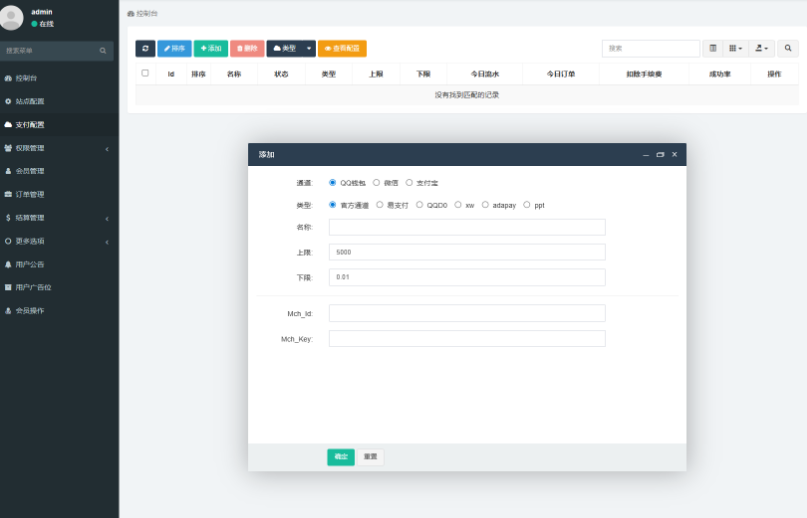Select the 微信 channel radio button
The width and height of the screenshot is (807, 518).
click(x=377, y=183)
